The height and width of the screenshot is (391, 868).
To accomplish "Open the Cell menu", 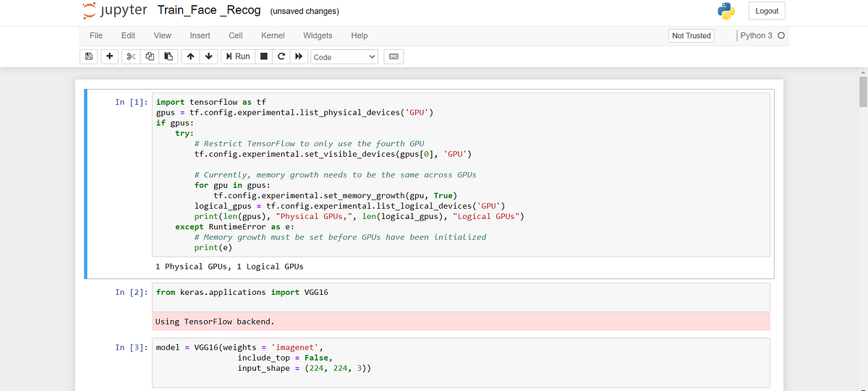I will click(x=236, y=35).
